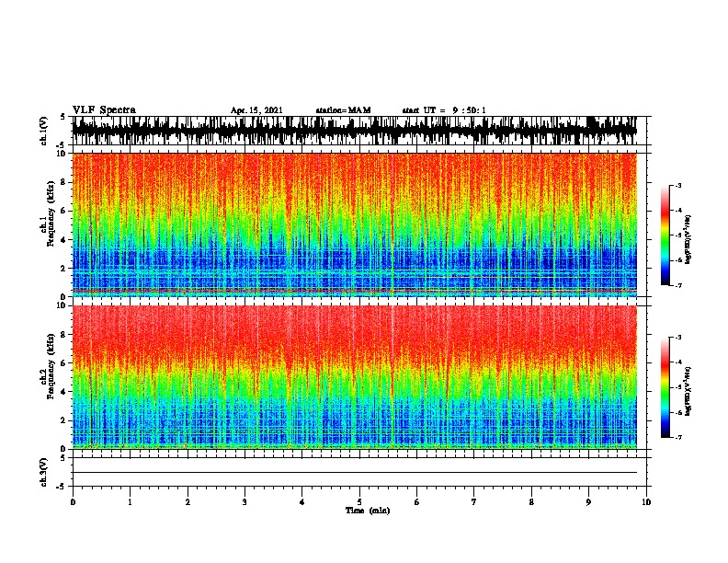Click the "-3" label on ch.2 color scale
The image size is (728, 563).
click(678, 338)
